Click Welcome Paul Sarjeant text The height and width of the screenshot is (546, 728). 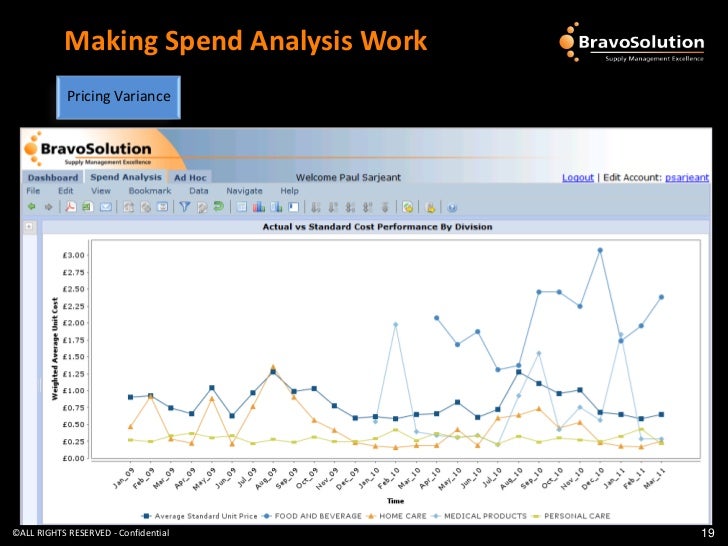348,177
